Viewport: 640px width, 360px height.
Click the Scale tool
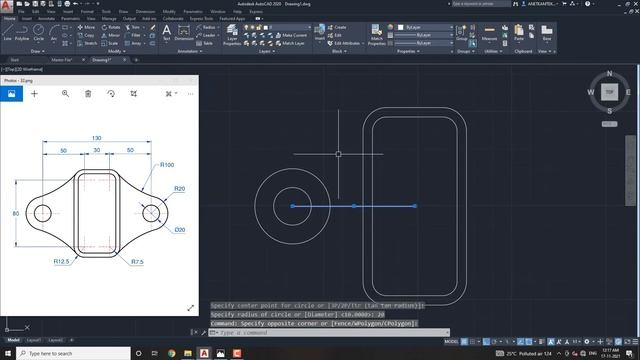click(x=110, y=43)
